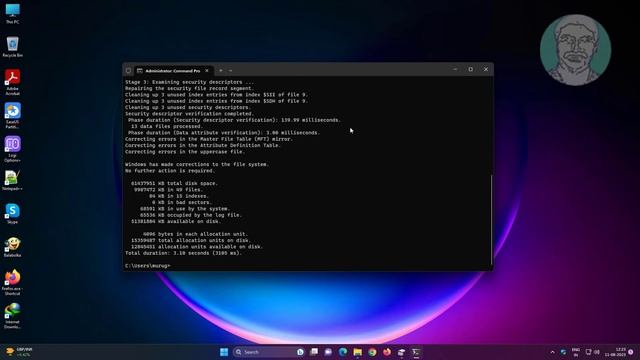This screenshot has width=640, height=360.
Task: Click the circular portrait avatar overlay
Action: coord(576,50)
